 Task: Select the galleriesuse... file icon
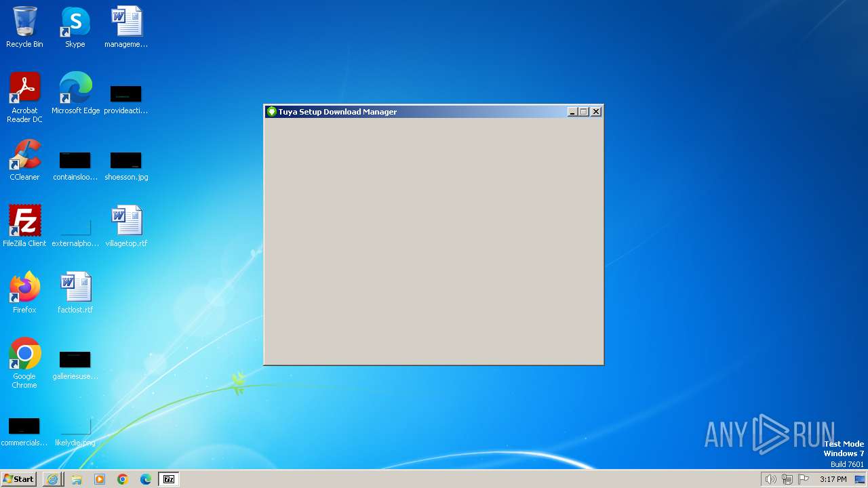click(x=75, y=359)
